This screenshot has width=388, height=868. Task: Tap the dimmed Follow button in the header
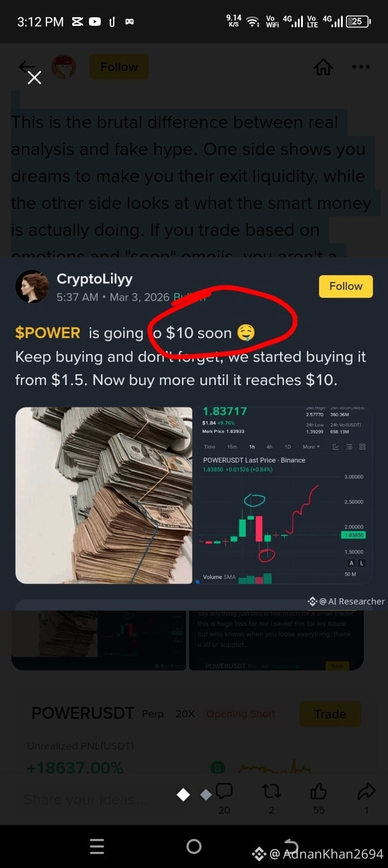tap(119, 67)
